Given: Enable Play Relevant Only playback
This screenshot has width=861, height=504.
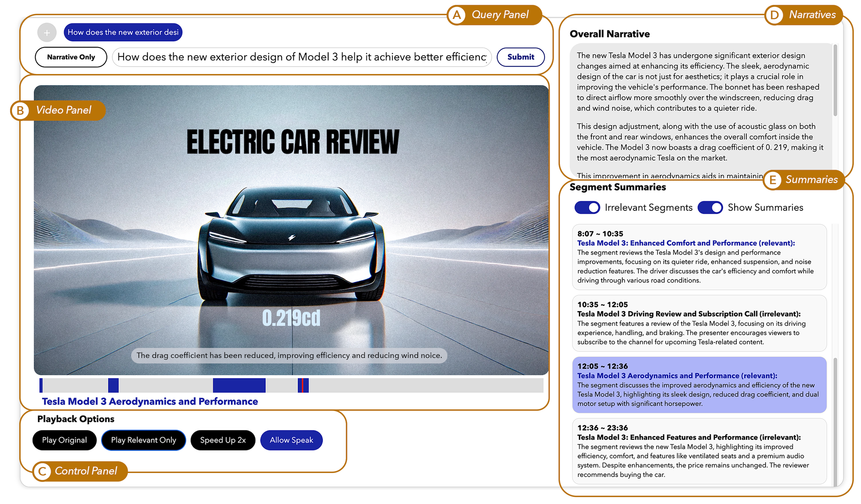Looking at the screenshot, I should (x=143, y=440).
